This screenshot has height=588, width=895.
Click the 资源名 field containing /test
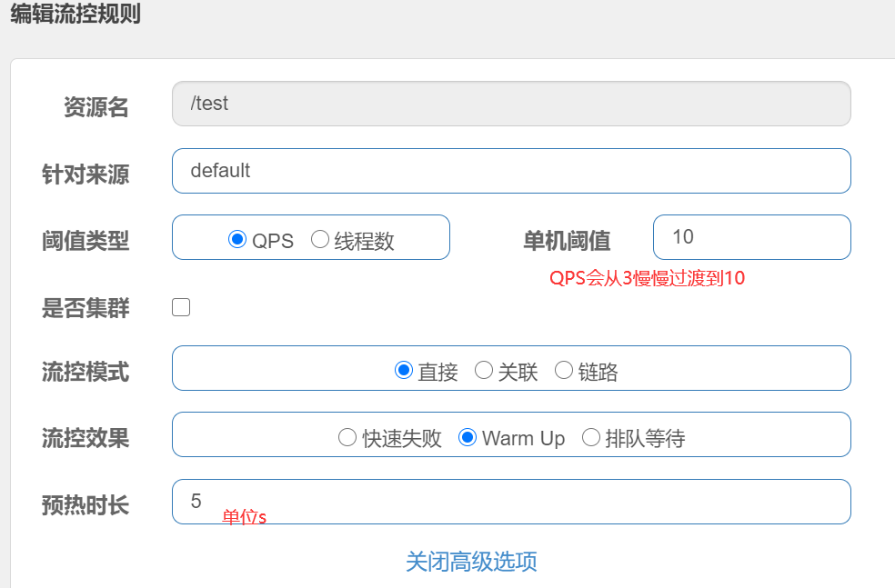(511, 104)
